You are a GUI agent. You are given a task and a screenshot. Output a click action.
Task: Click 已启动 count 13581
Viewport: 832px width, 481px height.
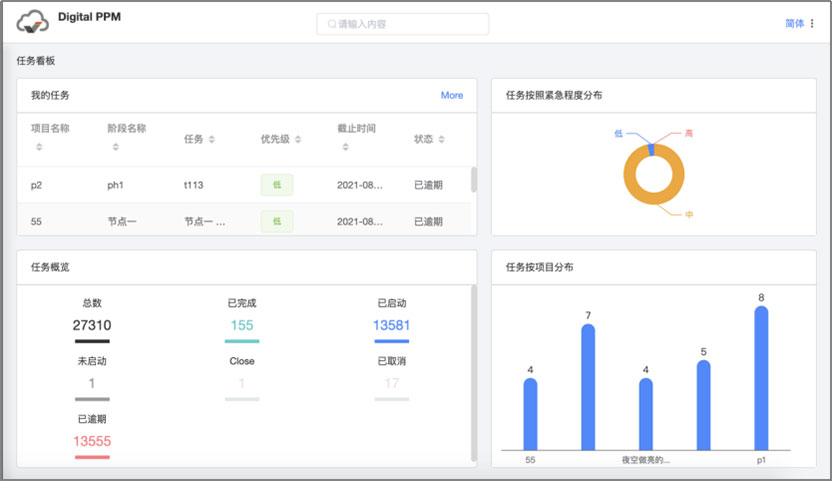391,325
